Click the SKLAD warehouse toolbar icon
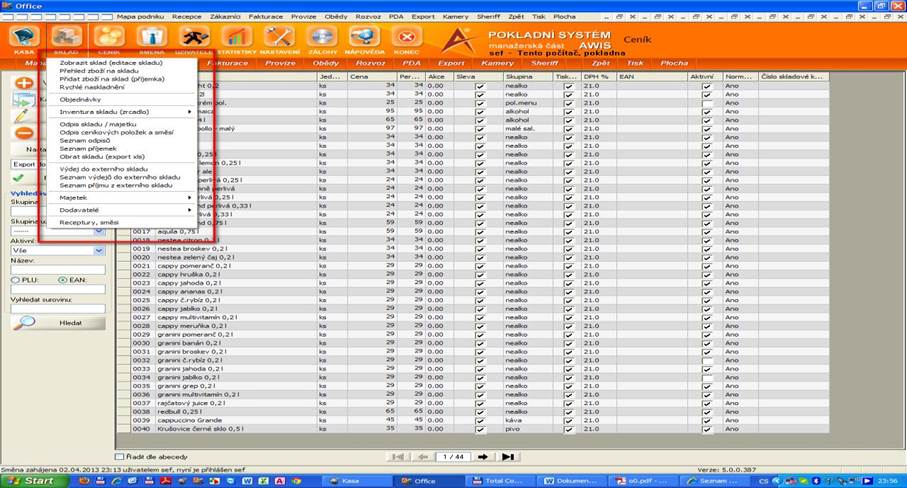This screenshot has height=488, width=907. click(66, 38)
